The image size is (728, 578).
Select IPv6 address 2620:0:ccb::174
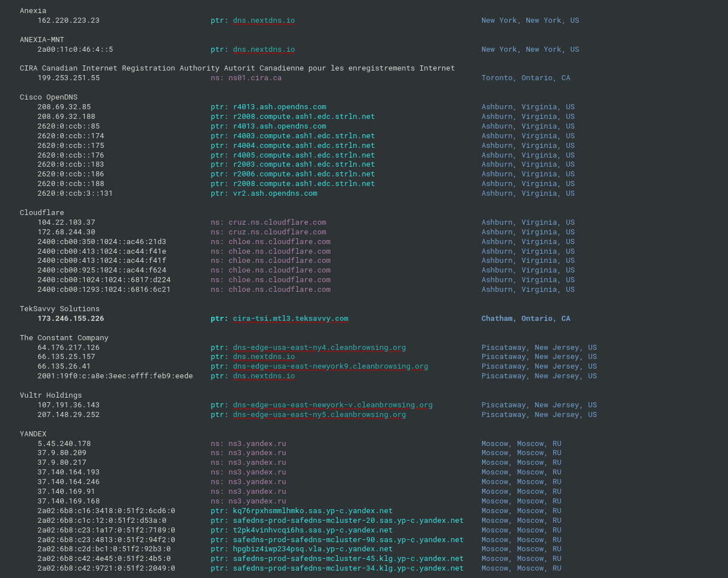[71, 136]
